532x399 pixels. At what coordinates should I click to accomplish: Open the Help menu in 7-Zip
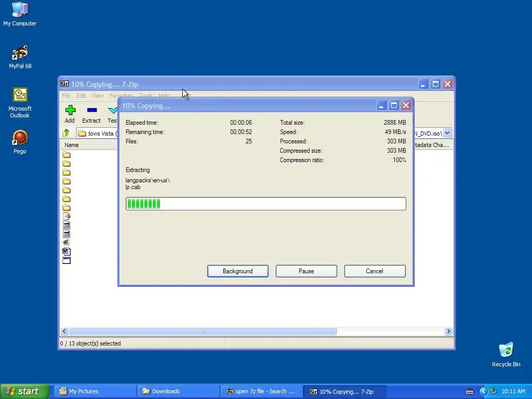coord(164,96)
